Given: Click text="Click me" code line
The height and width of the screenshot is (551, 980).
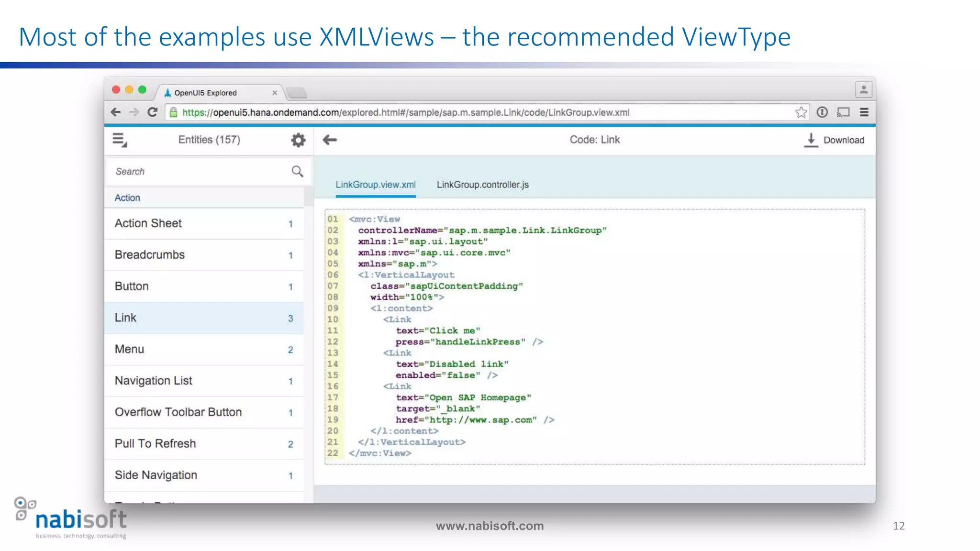Looking at the screenshot, I should point(438,331).
